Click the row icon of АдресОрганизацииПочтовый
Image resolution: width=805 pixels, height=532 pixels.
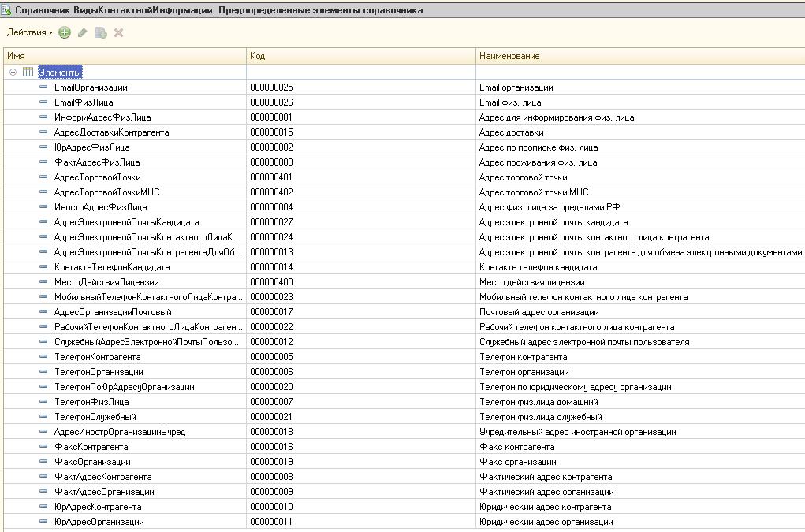click(43, 311)
